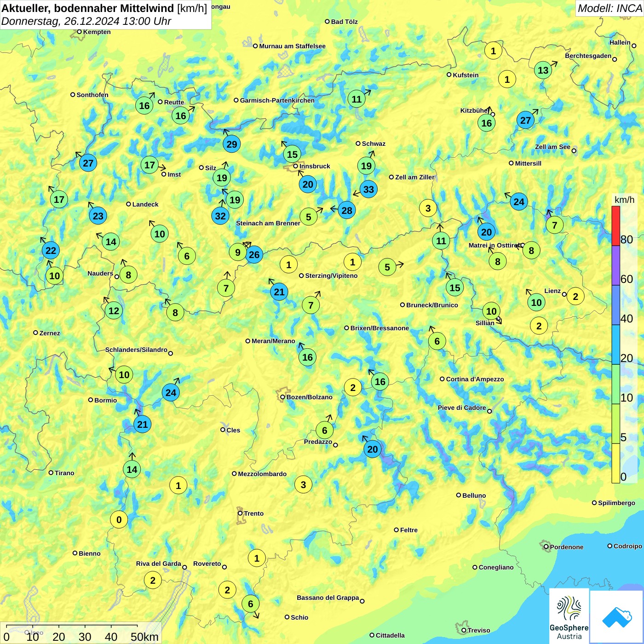Click the Sterzing/Vipiteno label
The image size is (644, 644).
[331, 276]
